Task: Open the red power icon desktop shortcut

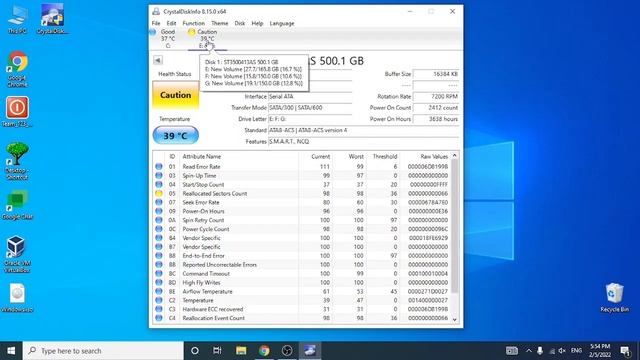Action: click(x=17, y=111)
